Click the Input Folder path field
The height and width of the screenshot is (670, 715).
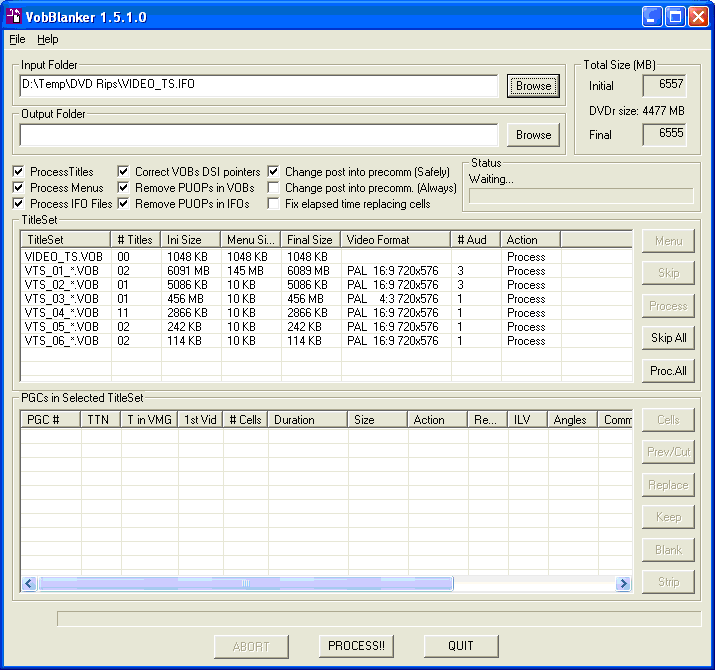[x=259, y=85]
